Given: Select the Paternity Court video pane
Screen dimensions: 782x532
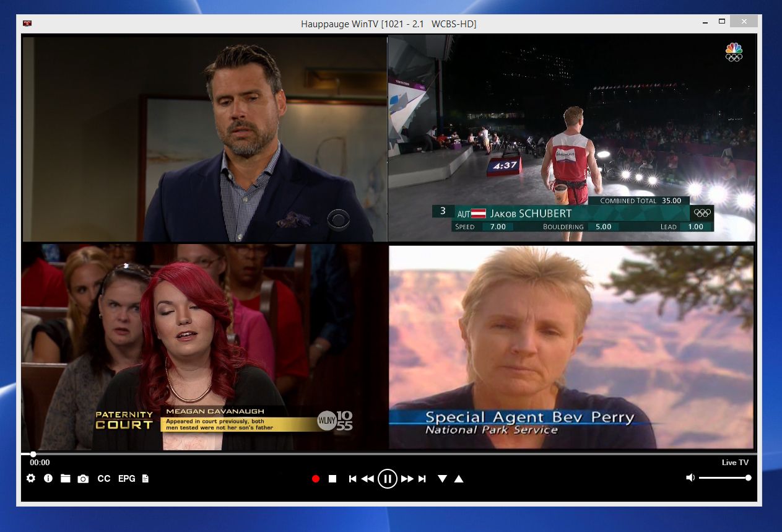Looking at the screenshot, I should [x=204, y=347].
